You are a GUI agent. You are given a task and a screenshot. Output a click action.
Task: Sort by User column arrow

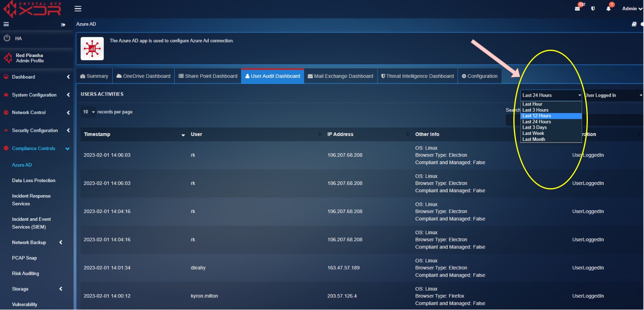click(x=320, y=134)
